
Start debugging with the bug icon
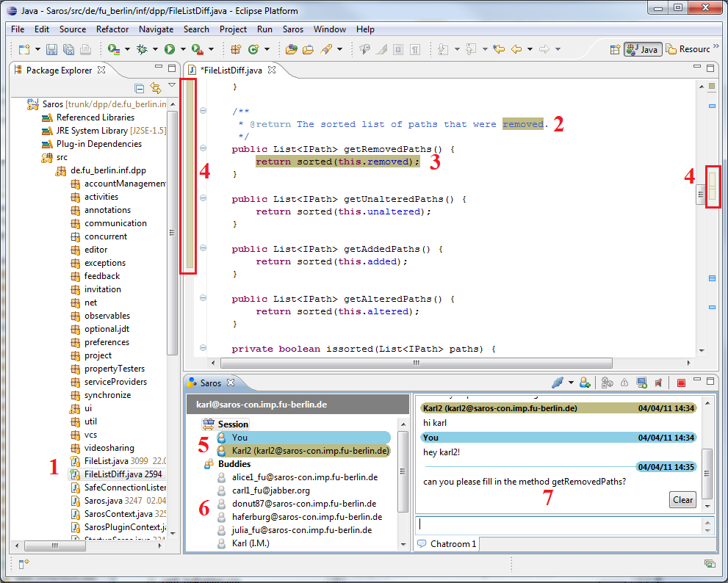tap(142, 49)
